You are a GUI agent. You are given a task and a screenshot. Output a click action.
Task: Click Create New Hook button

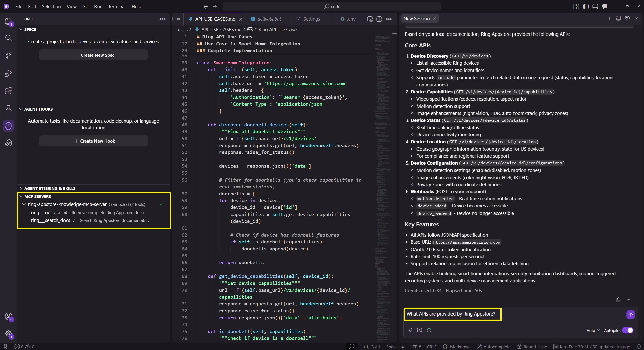(93, 141)
